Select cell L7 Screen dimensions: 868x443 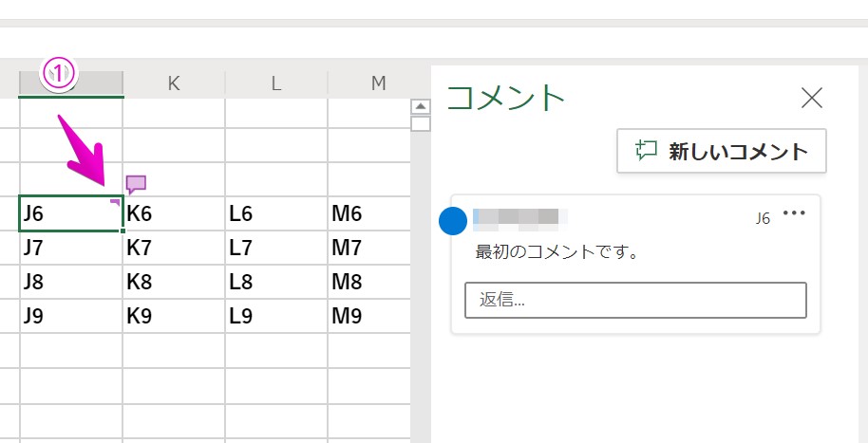coord(276,249)
